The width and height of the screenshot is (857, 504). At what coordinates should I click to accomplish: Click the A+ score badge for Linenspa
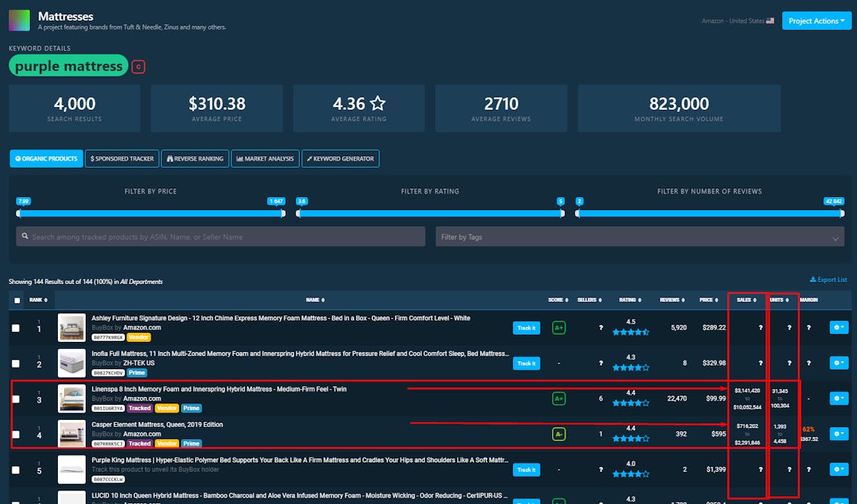(558, 398)
